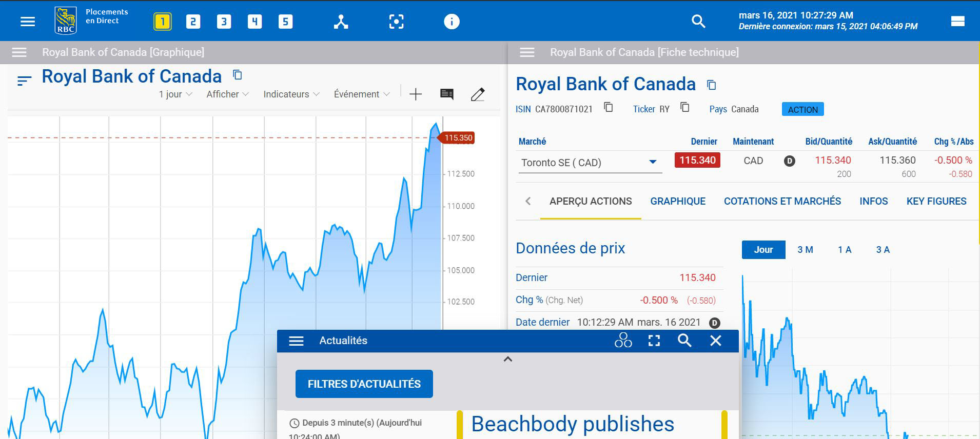980x439 pixels.
Task: Click the Ask price 115.360
Action: 897,161
